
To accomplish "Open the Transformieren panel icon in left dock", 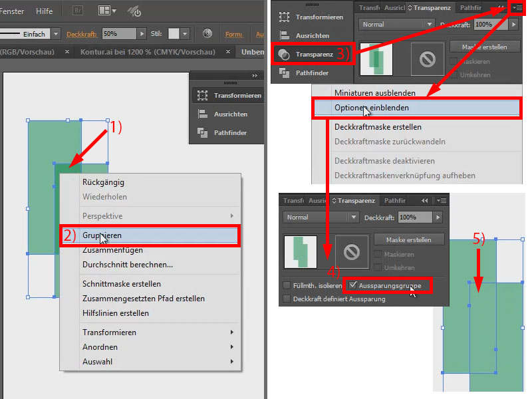I will pos(203,95).
